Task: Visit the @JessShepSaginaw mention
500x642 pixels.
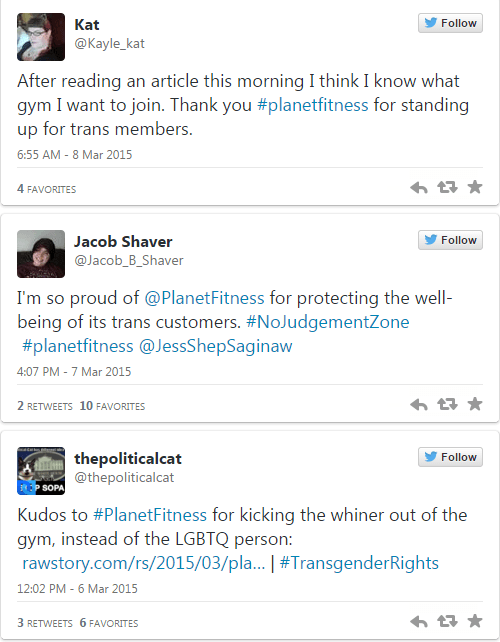Action: pos(216,346)
